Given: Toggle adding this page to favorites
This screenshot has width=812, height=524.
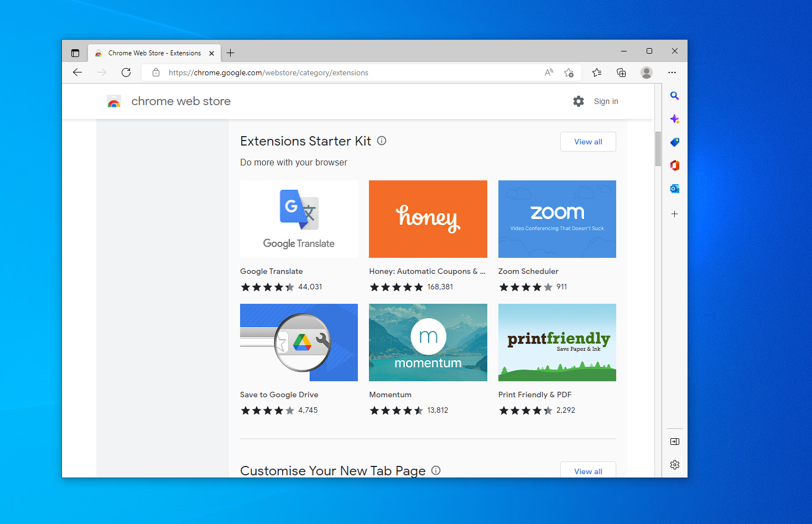Looking at the screenshot, I should [x=569, y=72].
